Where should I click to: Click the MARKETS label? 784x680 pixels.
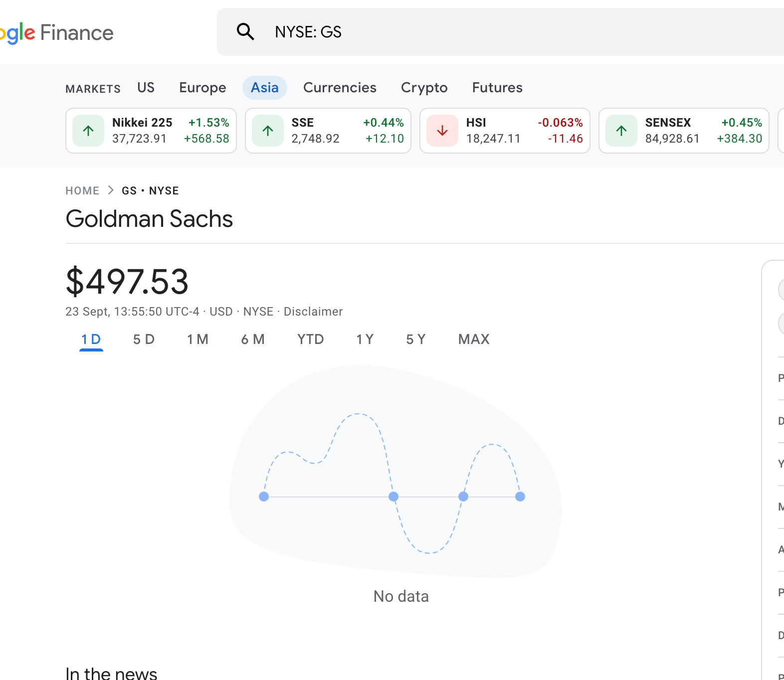point(93,89)
